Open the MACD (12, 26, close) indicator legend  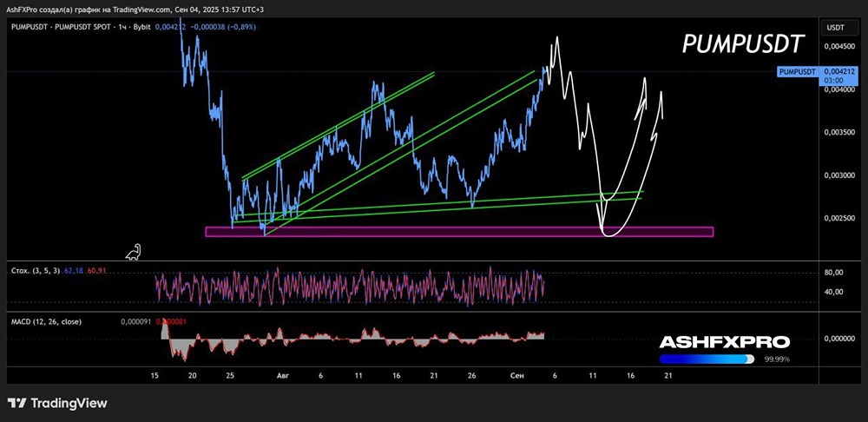(x=46, y=321)
